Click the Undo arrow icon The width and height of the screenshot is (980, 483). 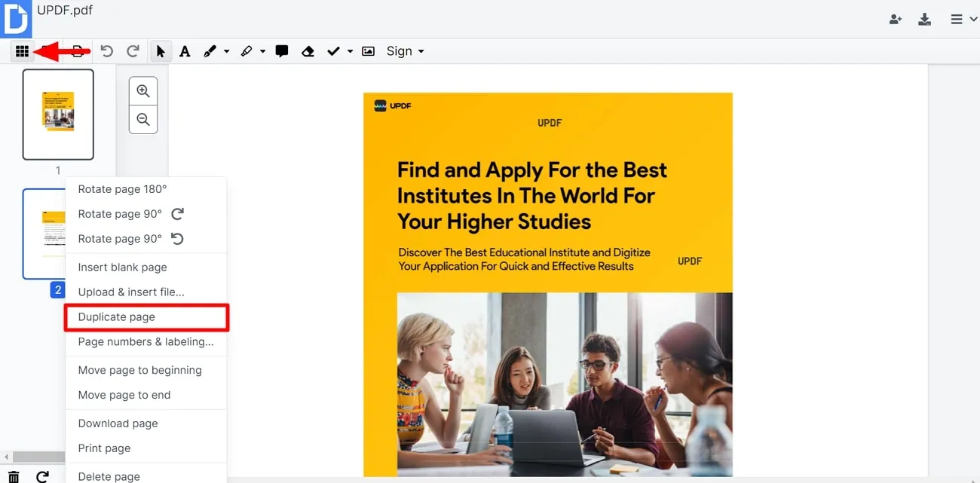pos(107,51)
